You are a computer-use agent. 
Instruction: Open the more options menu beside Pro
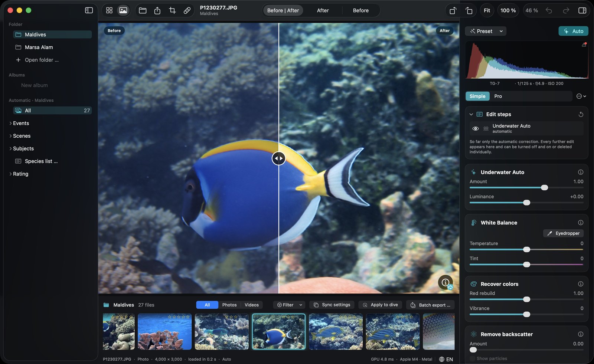581,96
